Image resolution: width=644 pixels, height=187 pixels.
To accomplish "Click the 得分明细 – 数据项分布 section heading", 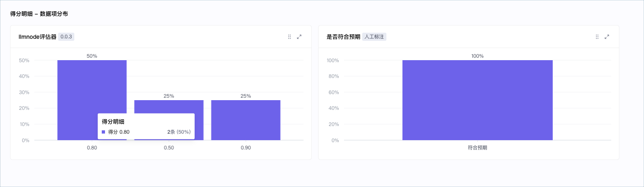I will (39, 14).
